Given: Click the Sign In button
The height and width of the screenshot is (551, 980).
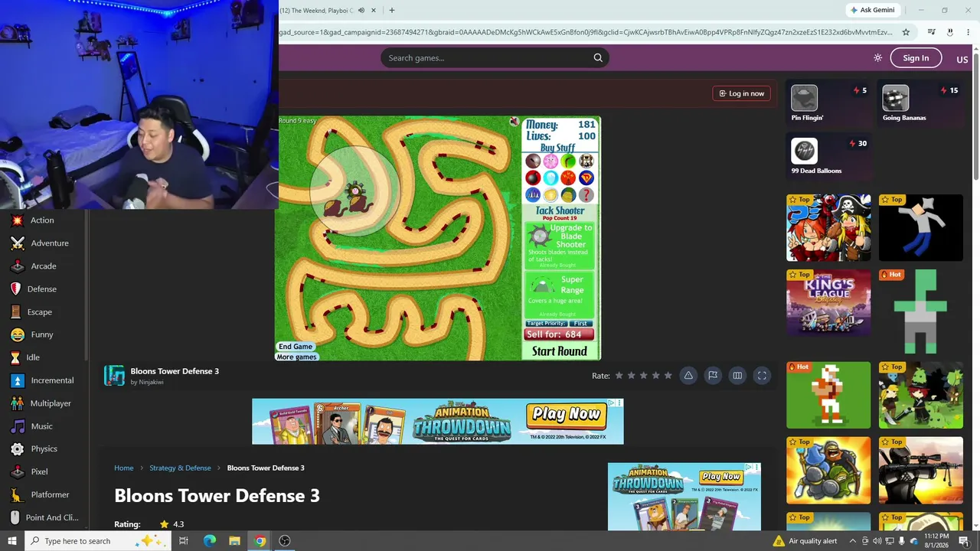Looking at the screenshot, I should 916,58.
